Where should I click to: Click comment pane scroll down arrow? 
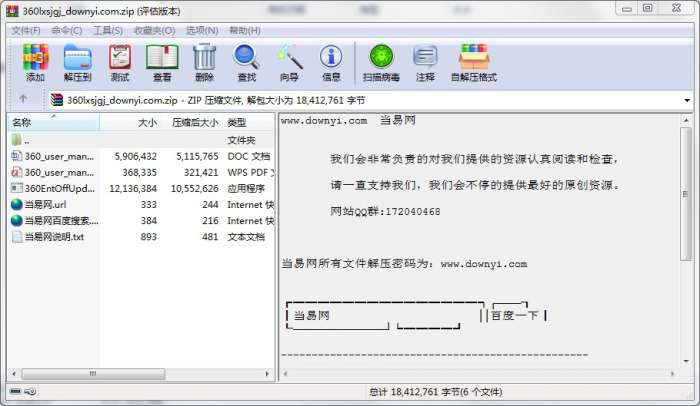(x=685, y=361)
